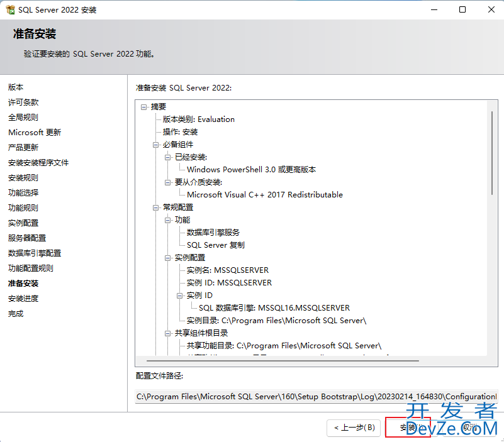The image size is (504, 442).
Task: Maximize the SQL Server setup window
Action: (x=462, y=9)
